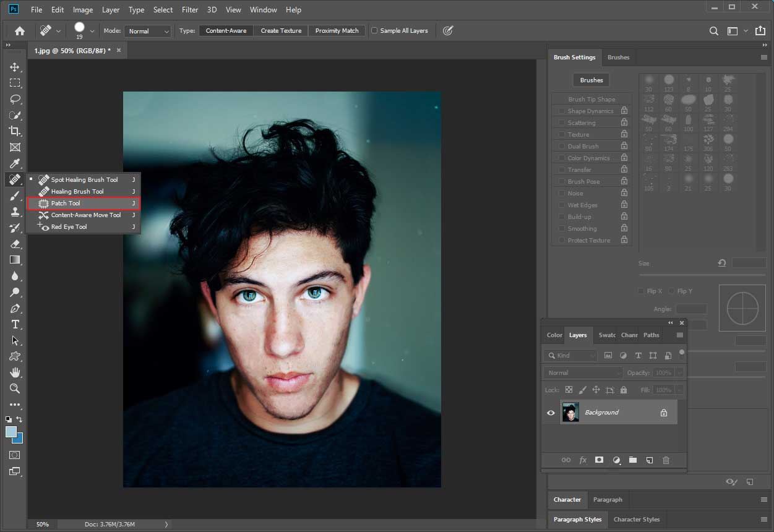Switch to the Character tab
The image size is (774, 532).
click(567, 500)
